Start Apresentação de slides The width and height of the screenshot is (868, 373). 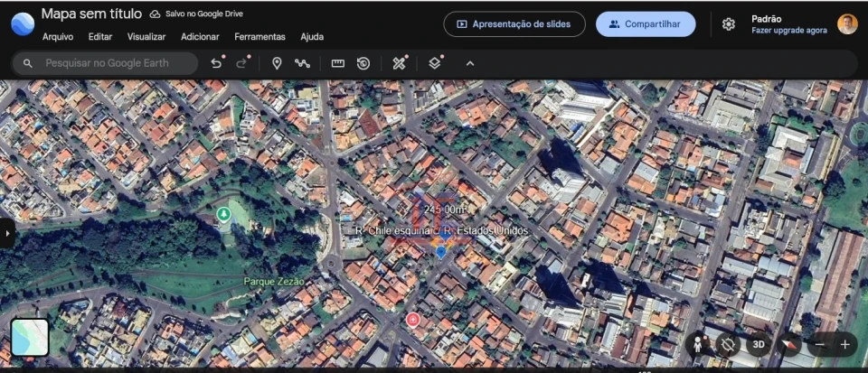[514, 24]
